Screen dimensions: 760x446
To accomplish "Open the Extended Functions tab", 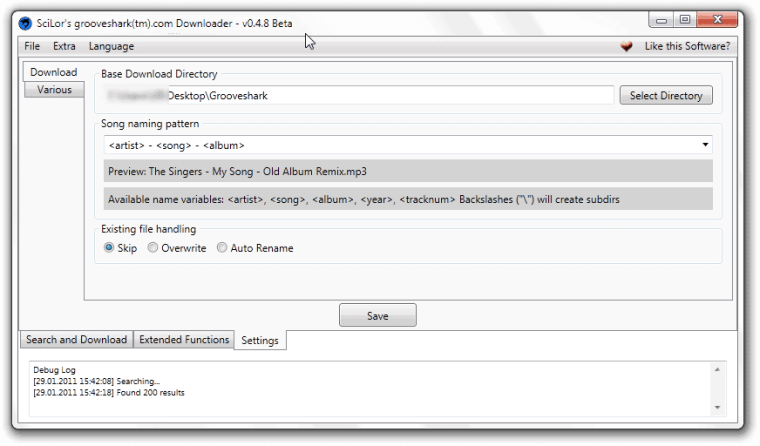I will coord(184,340).
